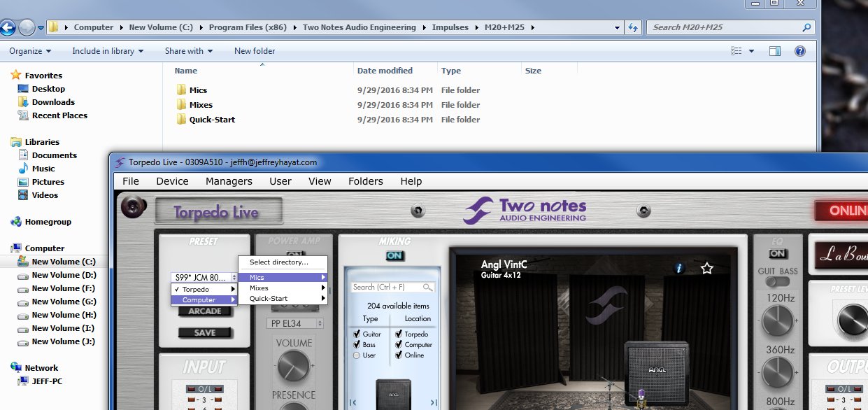This screenshot has height=410, width=868.
Task: Click New folder in Explorer toolbar
Action: (255, 51)
